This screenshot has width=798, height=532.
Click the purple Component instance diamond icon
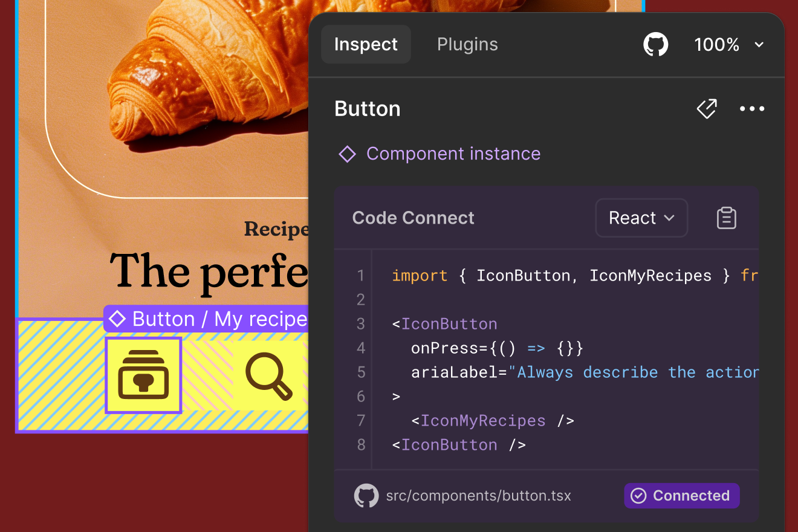(347, 154)
